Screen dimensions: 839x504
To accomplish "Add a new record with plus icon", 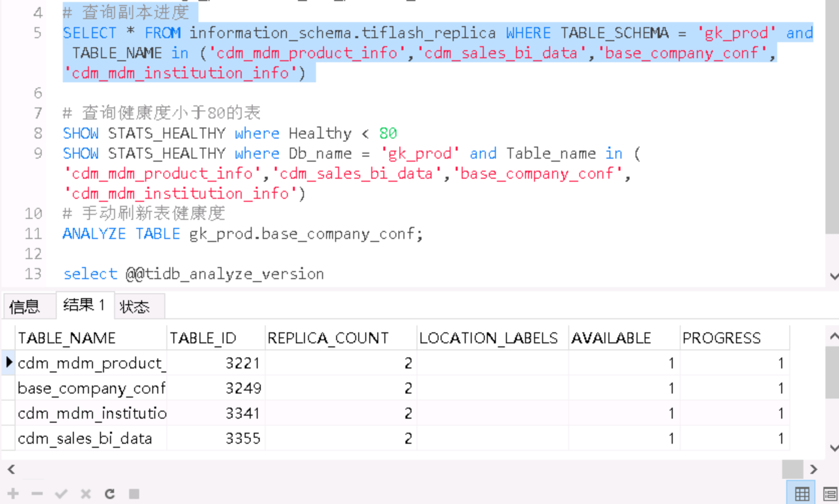I will [x=13, y=494].
